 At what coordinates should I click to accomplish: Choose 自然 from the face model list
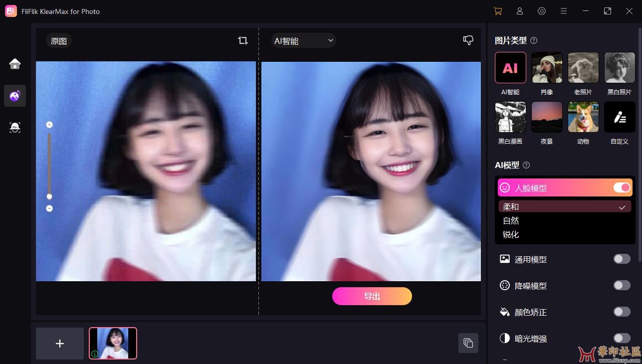511,220
